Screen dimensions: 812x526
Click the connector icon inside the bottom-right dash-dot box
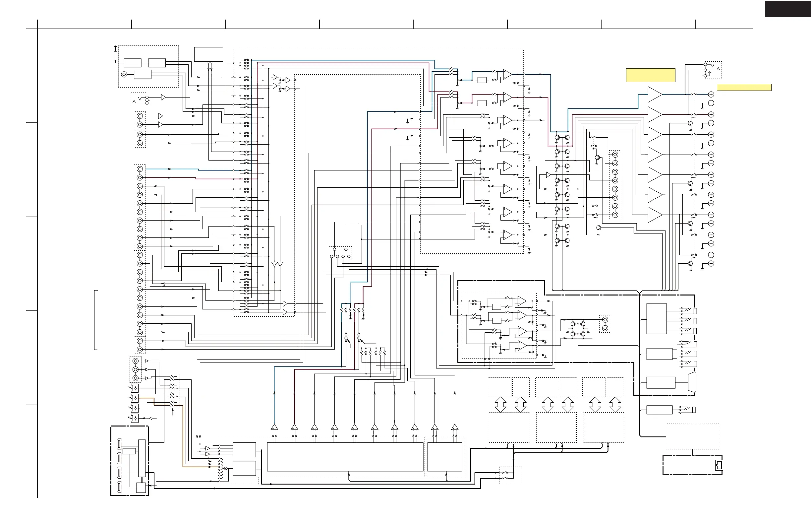[x=719, y=465]
